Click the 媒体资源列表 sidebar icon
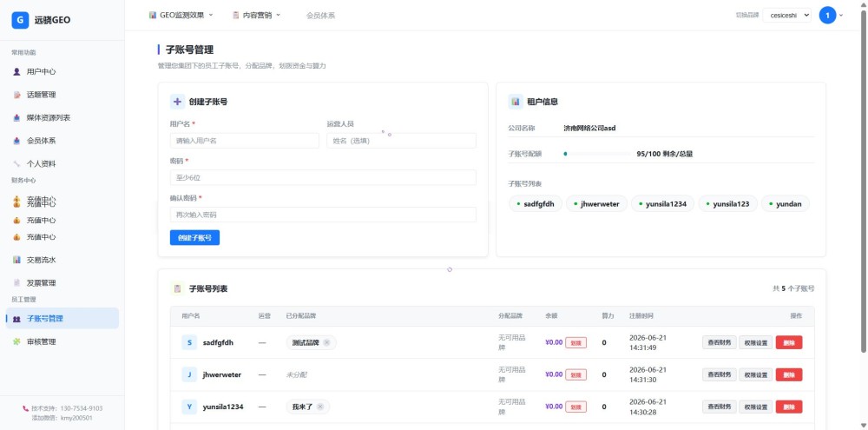The width and height of the screenshot is (868, 430). 16,117
